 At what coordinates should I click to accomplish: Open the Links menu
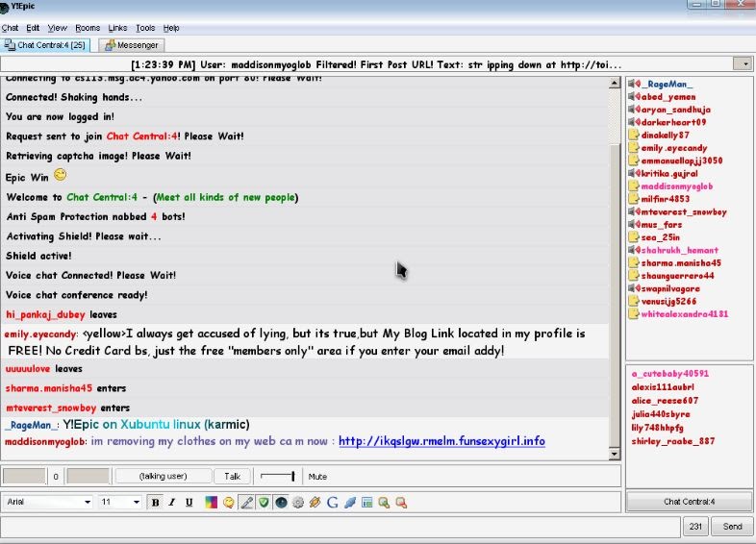tap(117, 28)
